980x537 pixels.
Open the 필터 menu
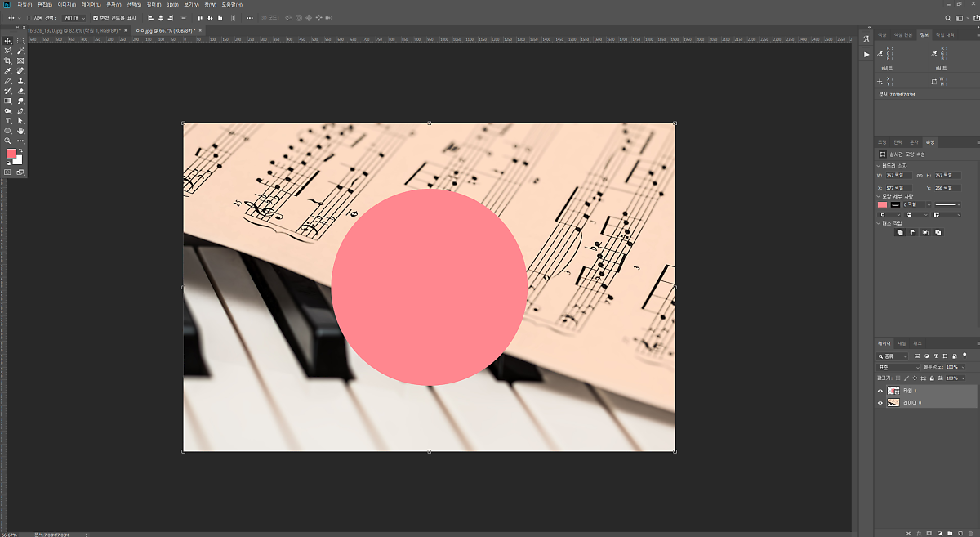click(x=153, y=5)
